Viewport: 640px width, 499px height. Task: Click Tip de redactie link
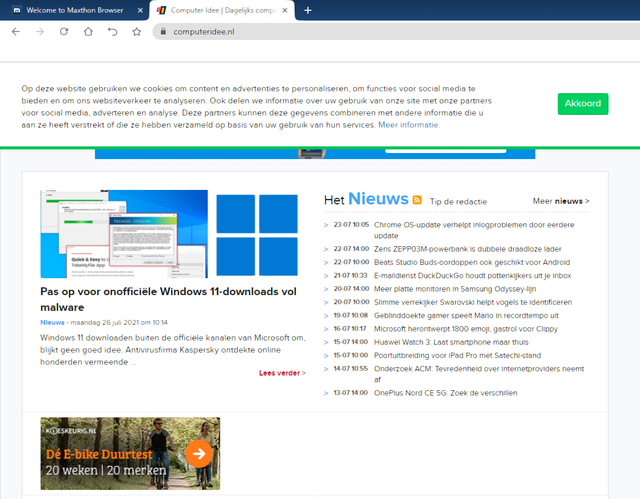(458, 202)
